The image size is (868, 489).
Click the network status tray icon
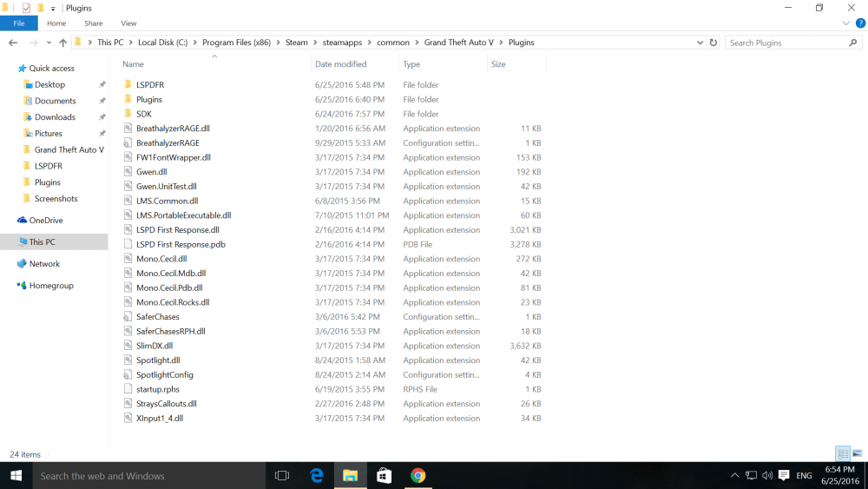tap(751, 475)
